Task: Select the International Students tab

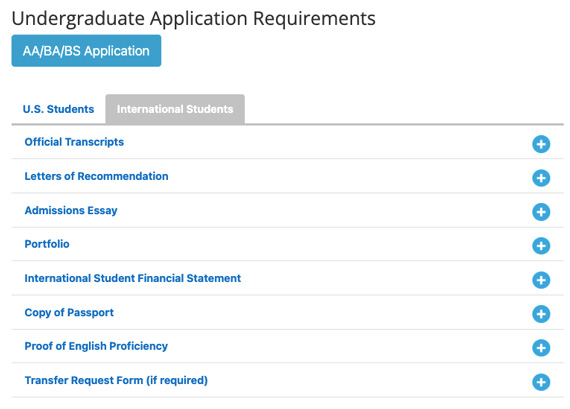Action: (175, 109)
